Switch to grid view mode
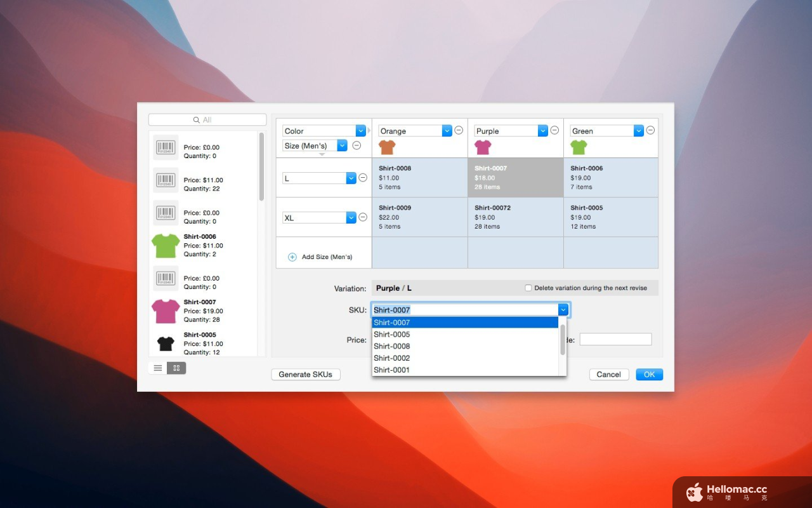Viewport: 812px width, 508px height. (x=176, y=368)
